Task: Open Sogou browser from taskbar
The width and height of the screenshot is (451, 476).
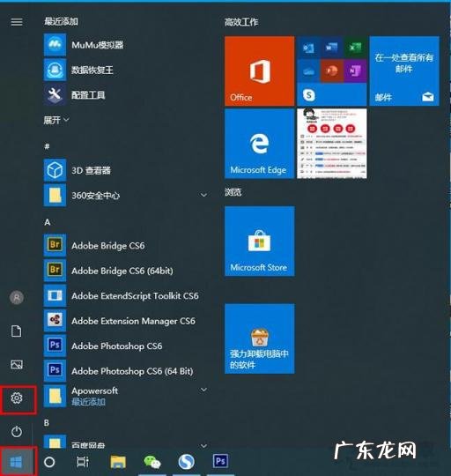Action: point(186,462)
